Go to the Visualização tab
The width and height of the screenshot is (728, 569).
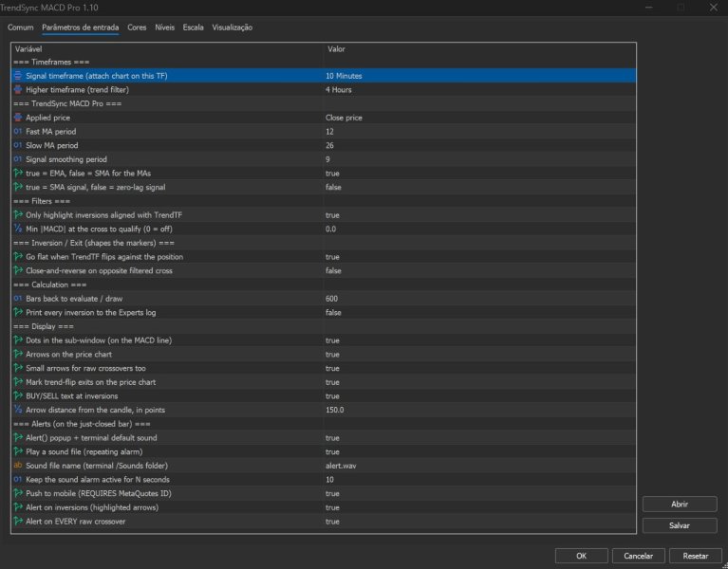(233, 28)
